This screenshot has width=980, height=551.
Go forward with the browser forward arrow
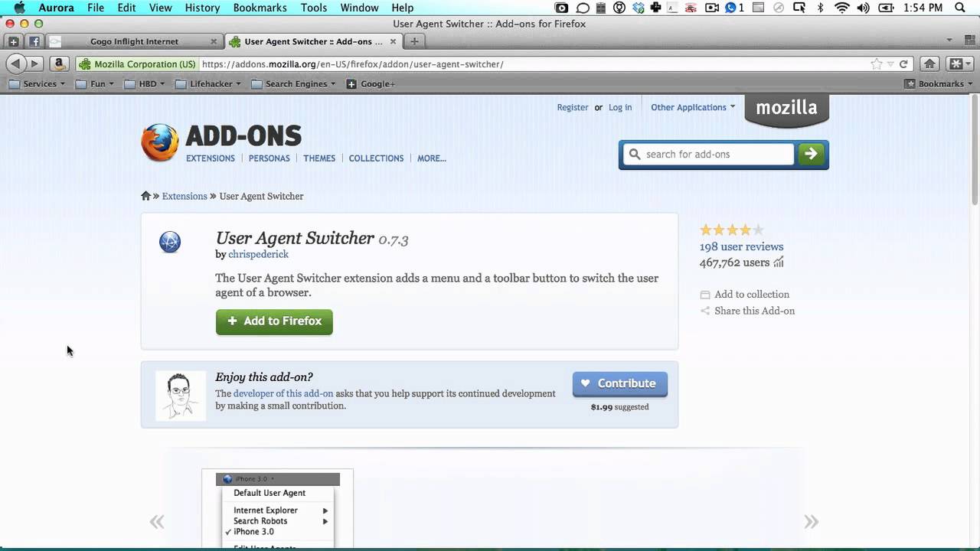(34, 64)
